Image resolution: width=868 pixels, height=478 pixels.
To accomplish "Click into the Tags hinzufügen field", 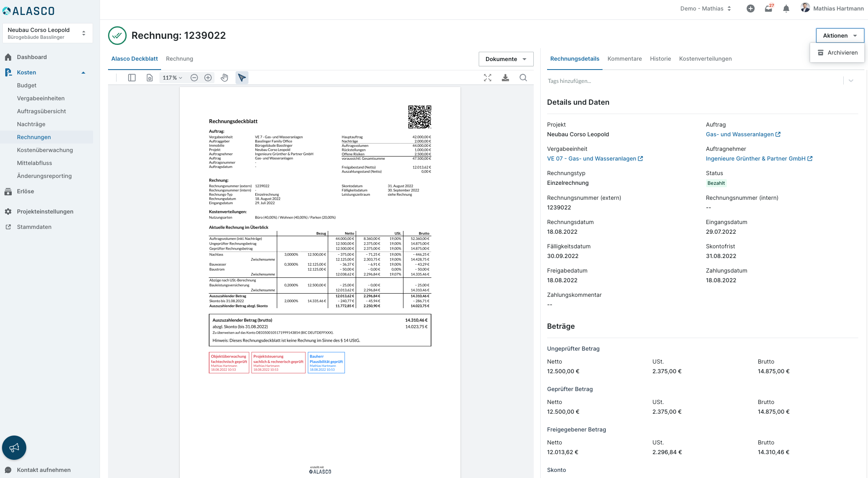I will (694, 81).
